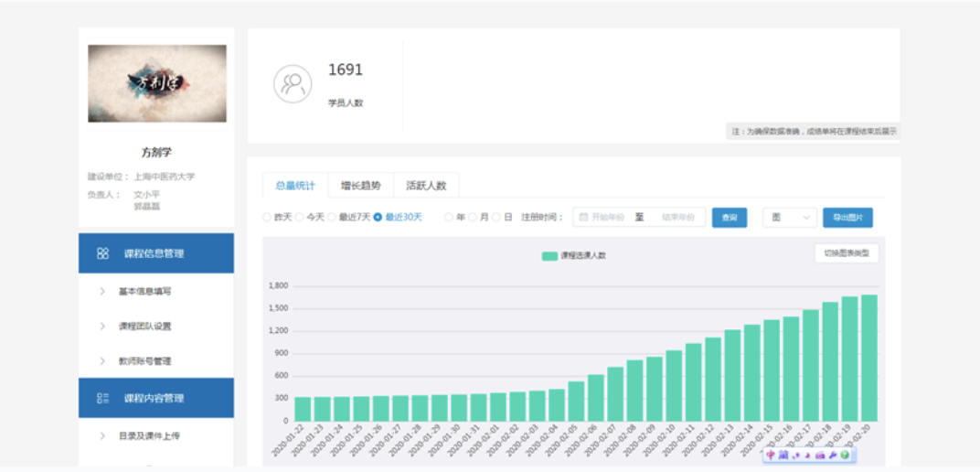Click the student count user icon

click(x=293, y=84)
